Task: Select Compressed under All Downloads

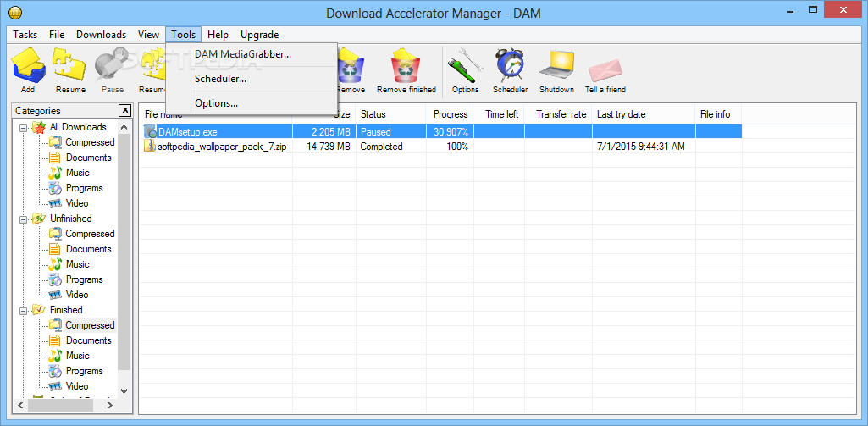Action: pos(90,142)
